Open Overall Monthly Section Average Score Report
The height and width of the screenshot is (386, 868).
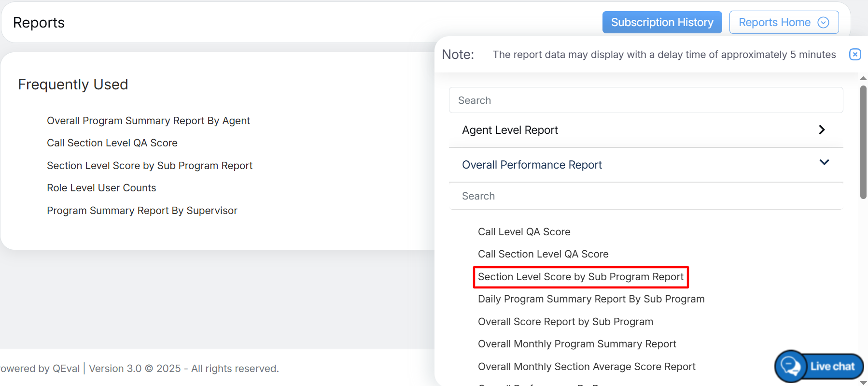587,367
